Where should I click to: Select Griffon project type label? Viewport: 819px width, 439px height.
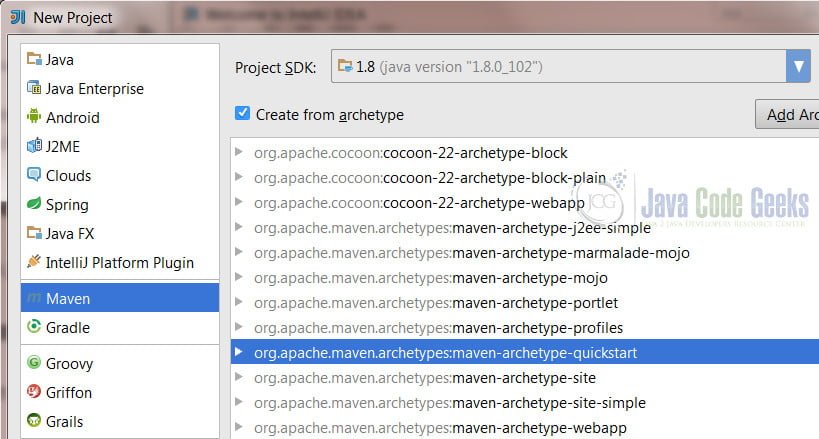69,392
